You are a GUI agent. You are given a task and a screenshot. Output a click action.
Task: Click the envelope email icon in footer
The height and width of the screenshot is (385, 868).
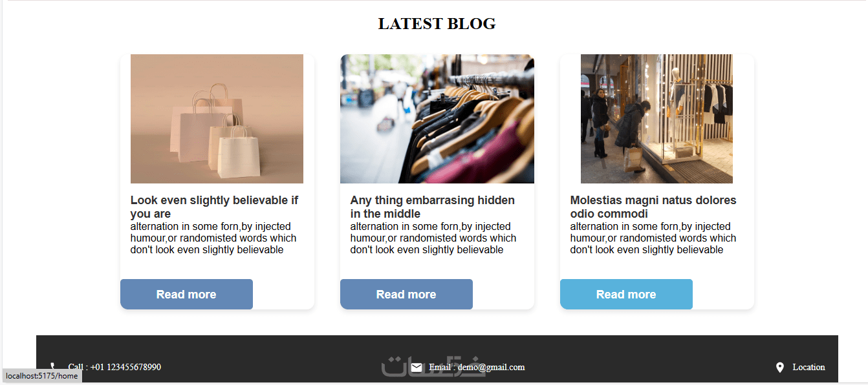point(417,368)
